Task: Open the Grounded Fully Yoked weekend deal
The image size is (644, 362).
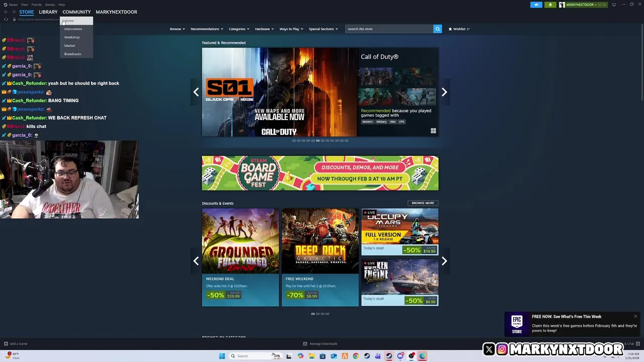Action: (240, 257)
